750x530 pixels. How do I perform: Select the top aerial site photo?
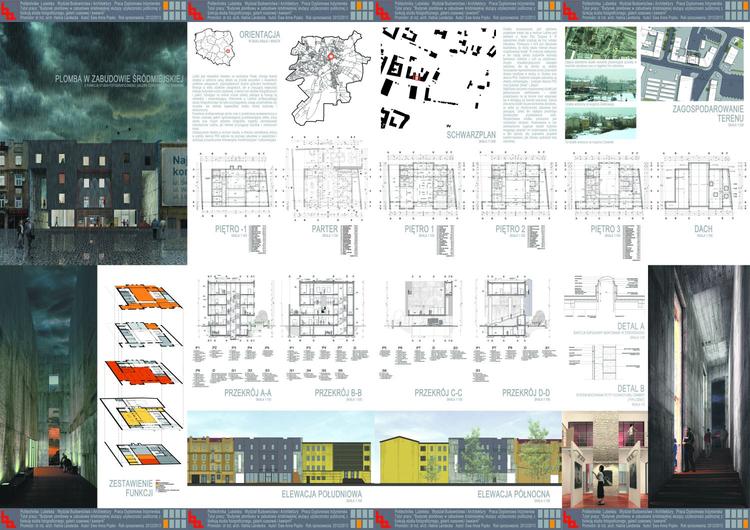tap(601, 43)
